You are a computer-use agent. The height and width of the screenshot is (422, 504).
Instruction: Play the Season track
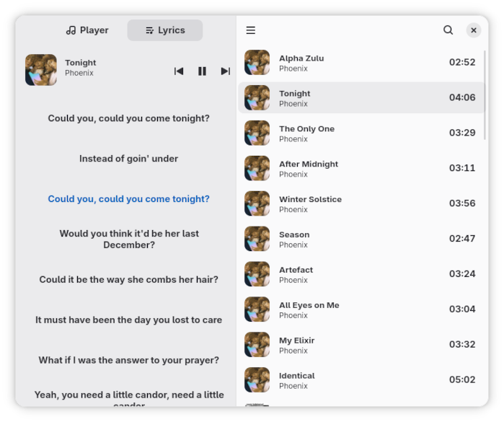[x=361, y=239]
